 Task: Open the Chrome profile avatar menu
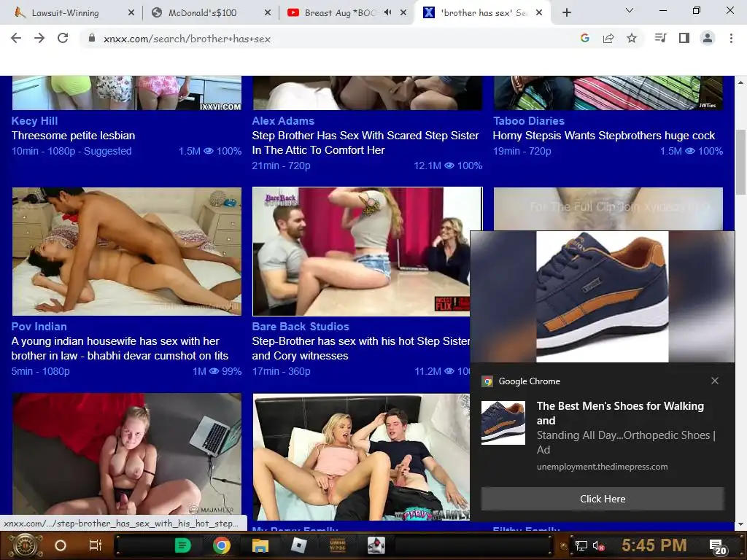708,38
